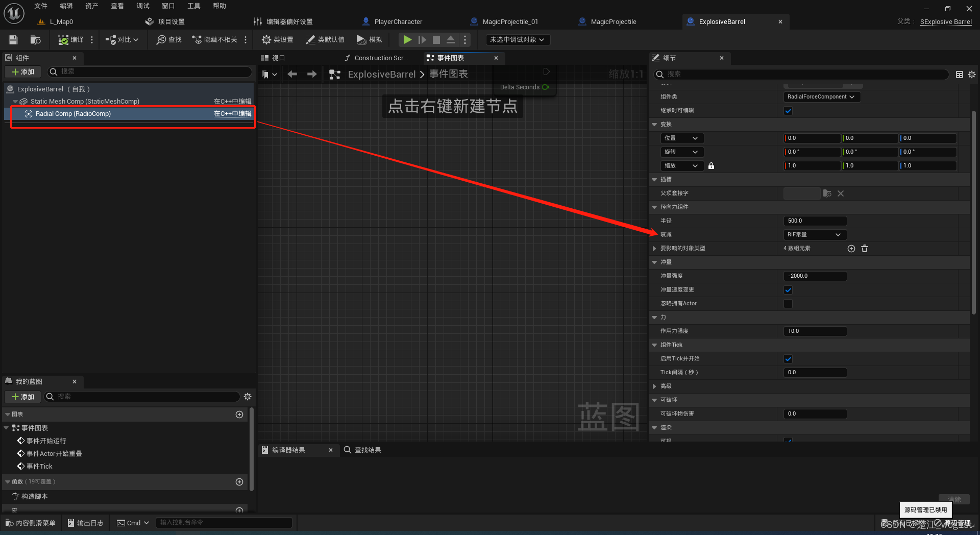
Task: Click the location X value field
Action: 812,138
